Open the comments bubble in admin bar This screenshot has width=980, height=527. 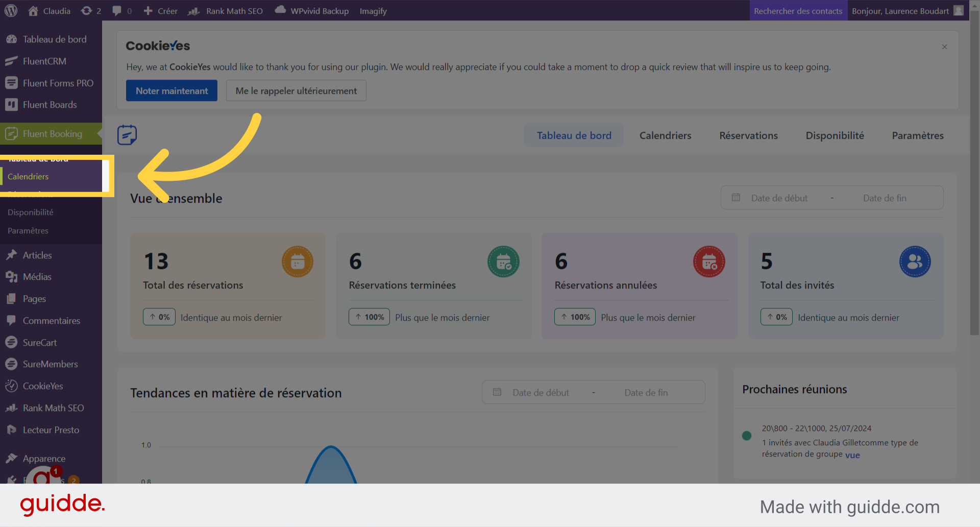point(122,11)
